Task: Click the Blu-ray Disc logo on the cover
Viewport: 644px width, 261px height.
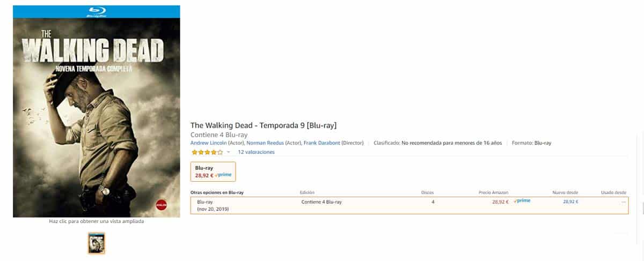Action: pyautogui.click(x=97, y=12)
